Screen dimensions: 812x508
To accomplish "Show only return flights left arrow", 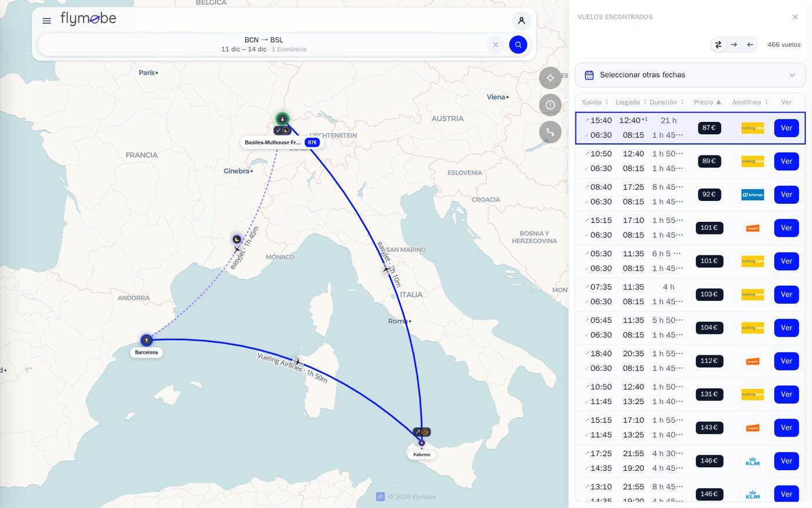I will pos(750,45).
